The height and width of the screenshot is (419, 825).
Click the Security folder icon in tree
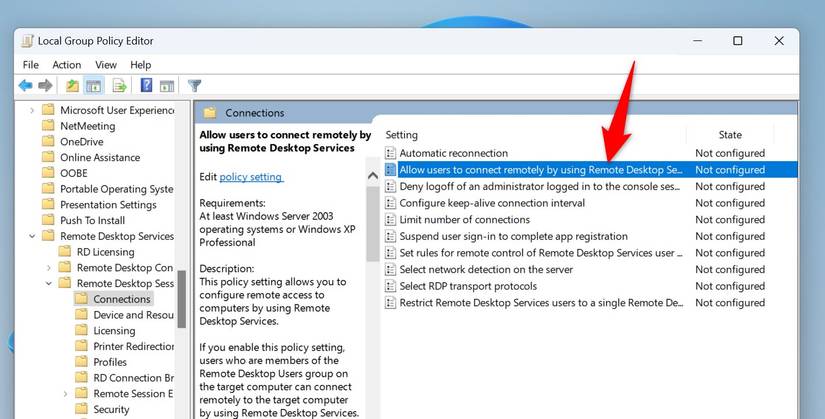click(81, 409)
